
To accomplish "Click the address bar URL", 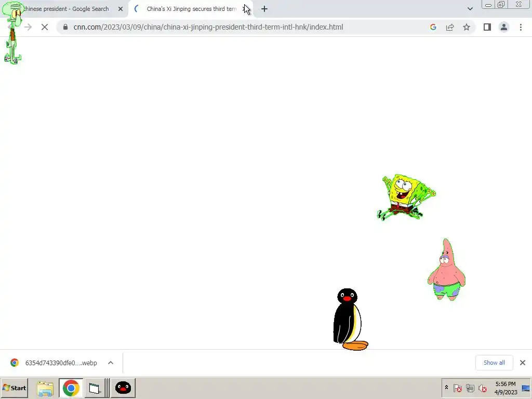I will [x=208, y=27].
